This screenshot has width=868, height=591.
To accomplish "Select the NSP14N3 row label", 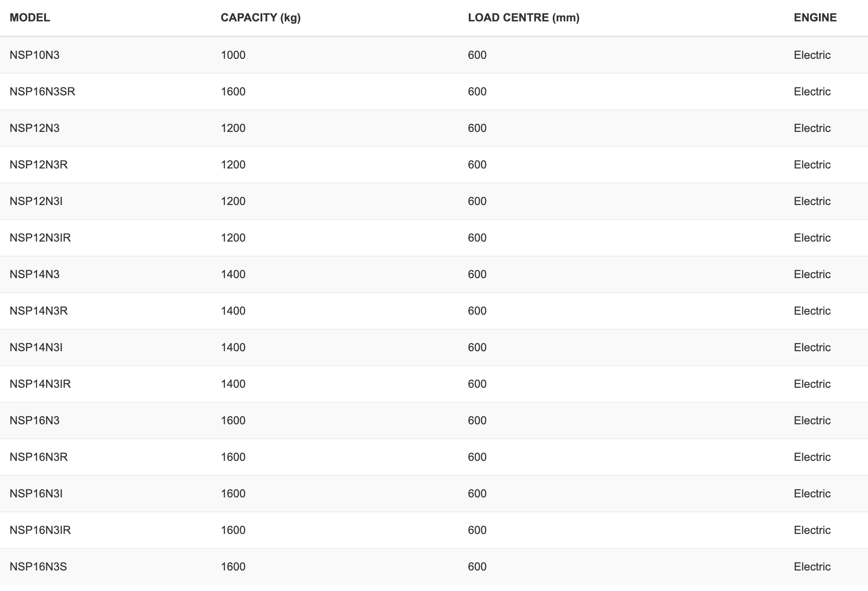I will click(34, 274).
